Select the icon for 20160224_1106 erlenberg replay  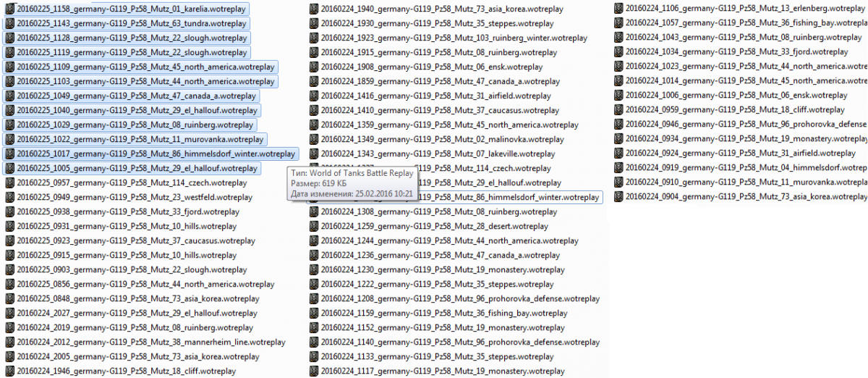(618, 9)
